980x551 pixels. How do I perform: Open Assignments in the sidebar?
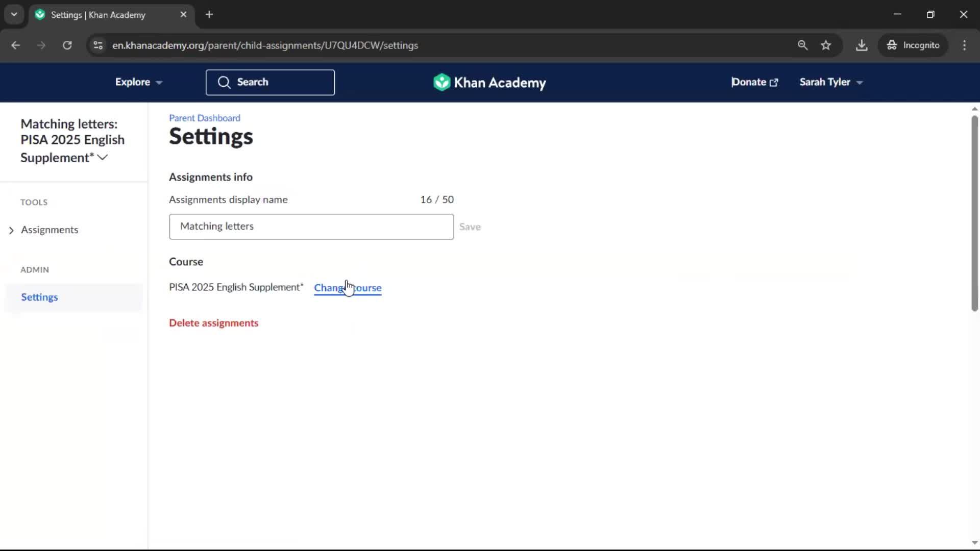point(50,230)
